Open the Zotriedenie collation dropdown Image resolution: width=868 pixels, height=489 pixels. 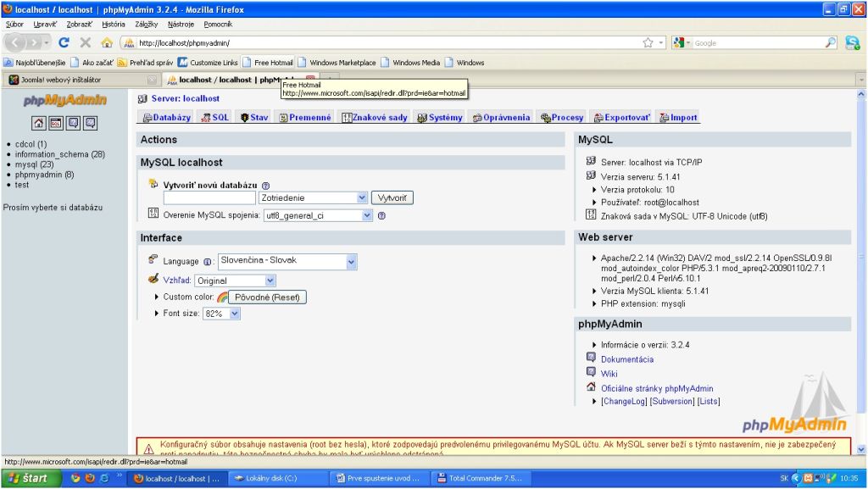[314, 197]
